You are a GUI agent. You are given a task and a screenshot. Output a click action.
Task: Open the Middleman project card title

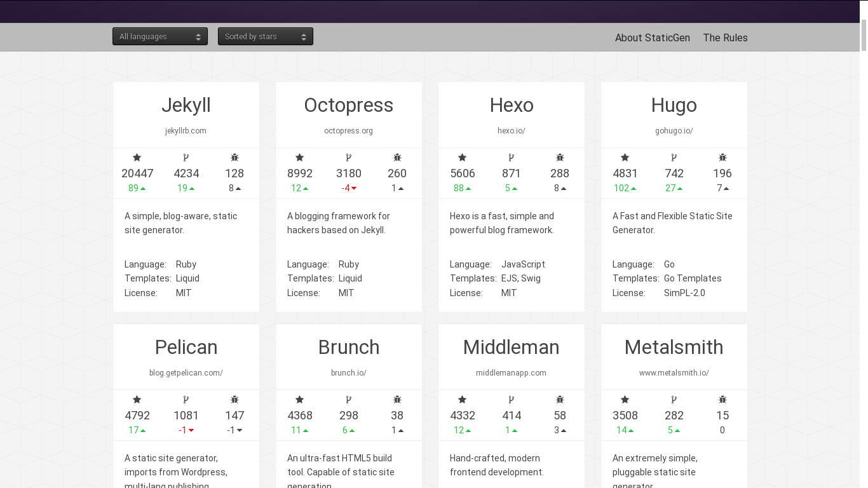pyautogui.click(x=512, y=347)
